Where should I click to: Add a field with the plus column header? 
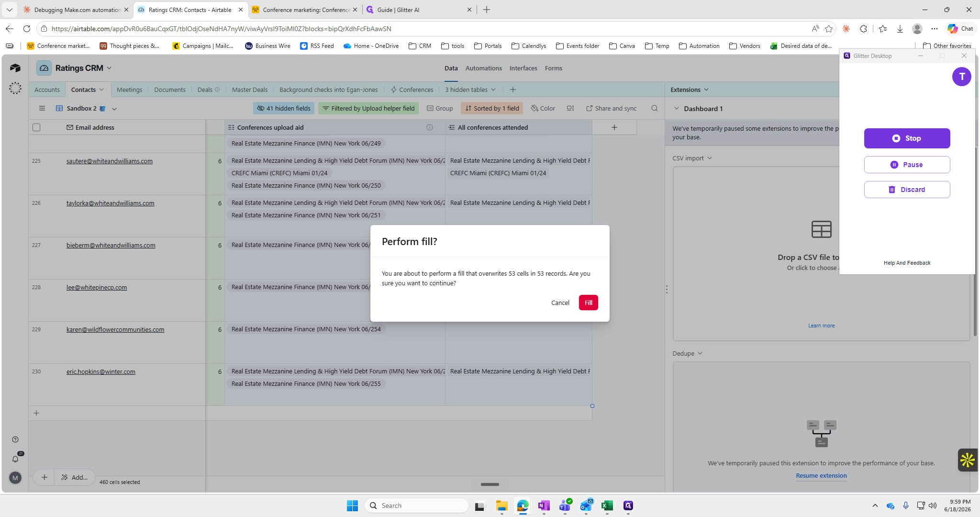point(614,127)
